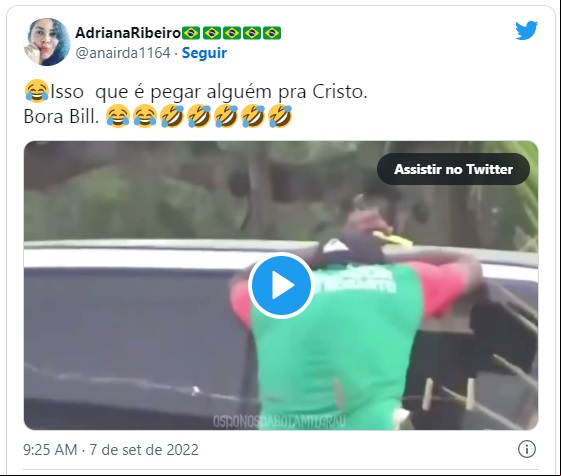Screen dimensions: 561x476
Task: Click the last Brazil flag emoji beside name
Action: coord(272,33)
